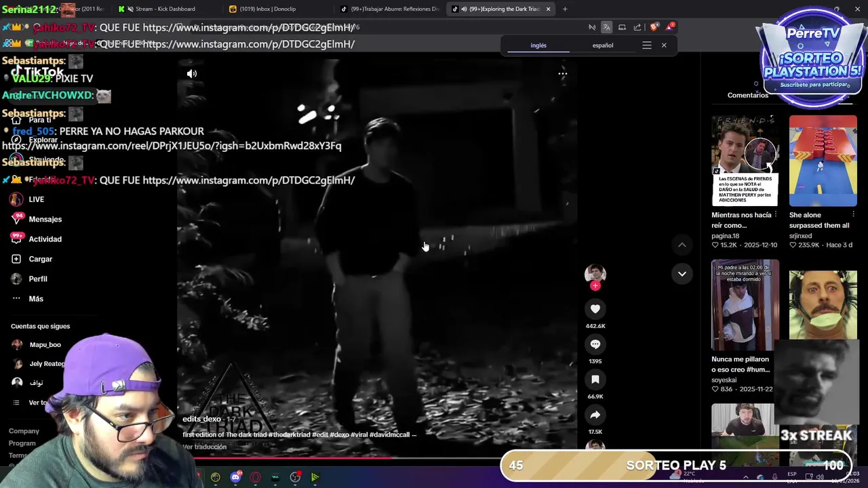868x488 pixels.
Task: Expand the Más sidebar menu
Action: (x=36, y=299)
